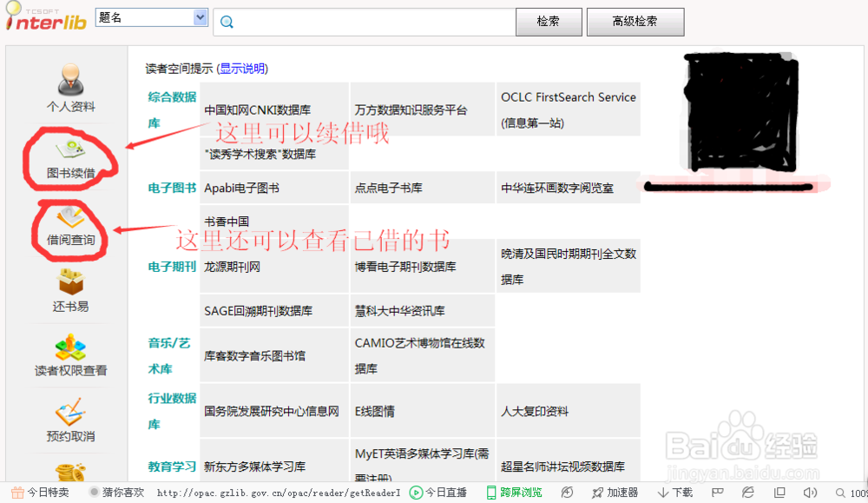Open 借阅查询 to check borrowed books
868x503 pixels.
click(69, 230)
